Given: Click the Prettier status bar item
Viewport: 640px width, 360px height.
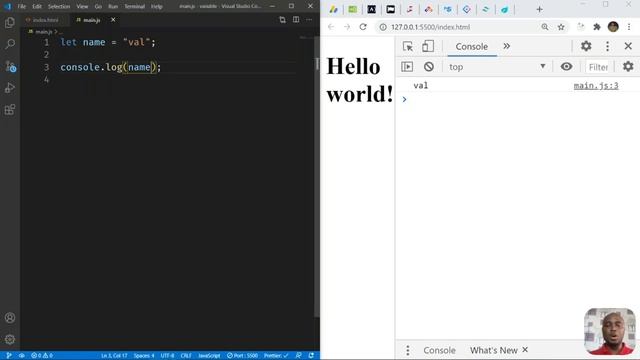Looking at the screenshot, I should [x=276, y=356].
